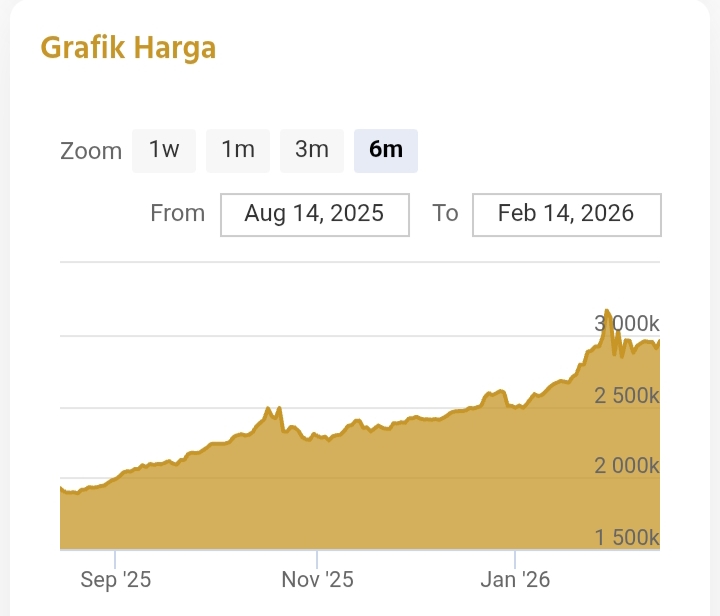Click the Sep '25 axis label
This screenshot has width=720, height=616.
115,580
